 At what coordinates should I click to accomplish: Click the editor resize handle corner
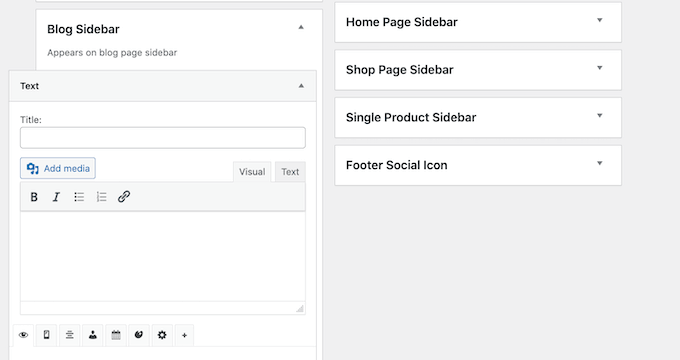pos(300,308)
